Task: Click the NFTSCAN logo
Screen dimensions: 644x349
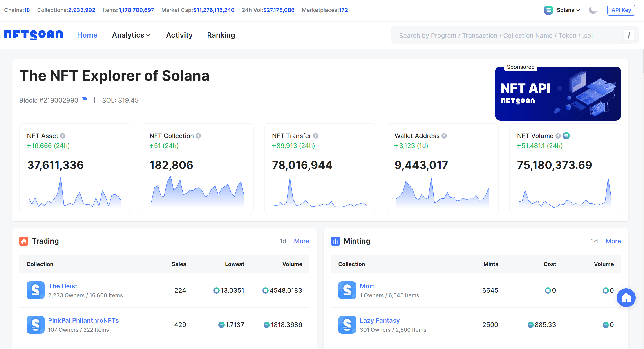Action: point(34,35)
